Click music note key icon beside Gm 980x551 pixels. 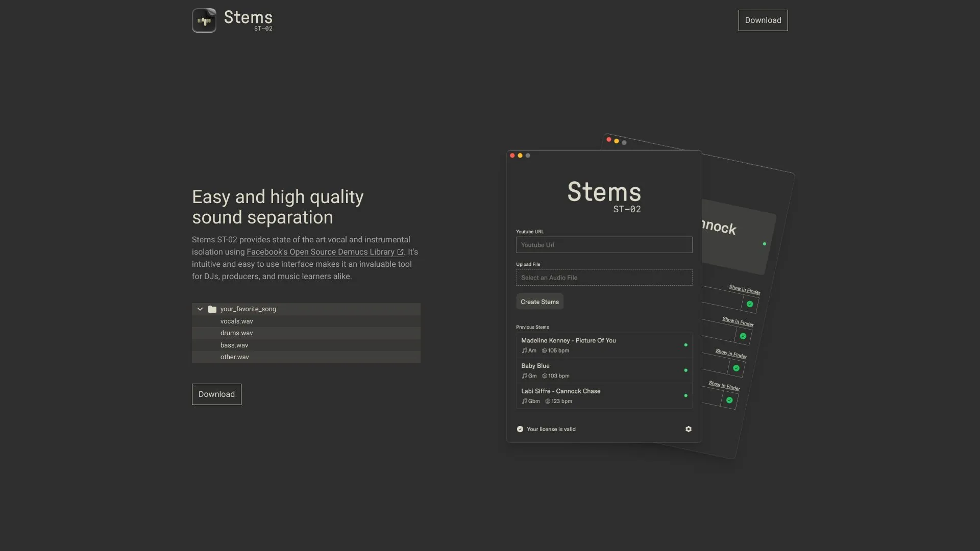pyautogui.click(x=524, y=376)
